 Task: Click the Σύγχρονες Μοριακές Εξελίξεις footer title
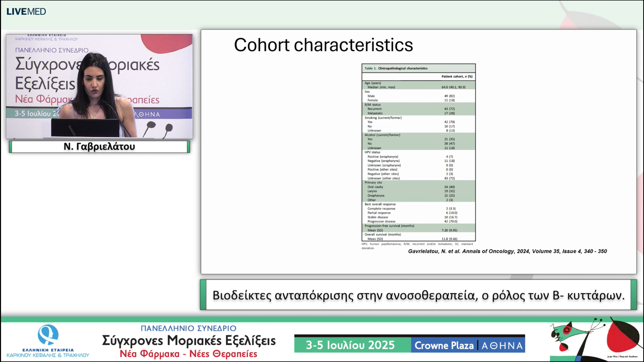pyautogui.click(x=189, y=341)
